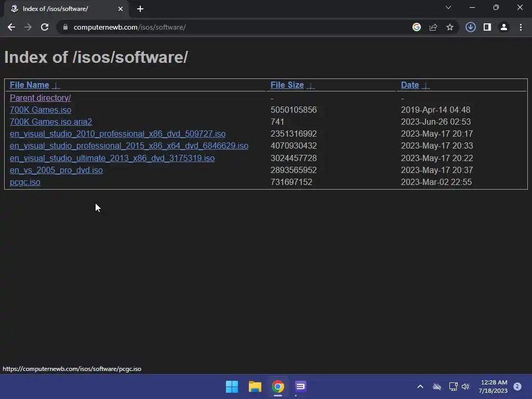Open Chrome's three-dot menu
The image size is (532, 399).
(521, 27)
